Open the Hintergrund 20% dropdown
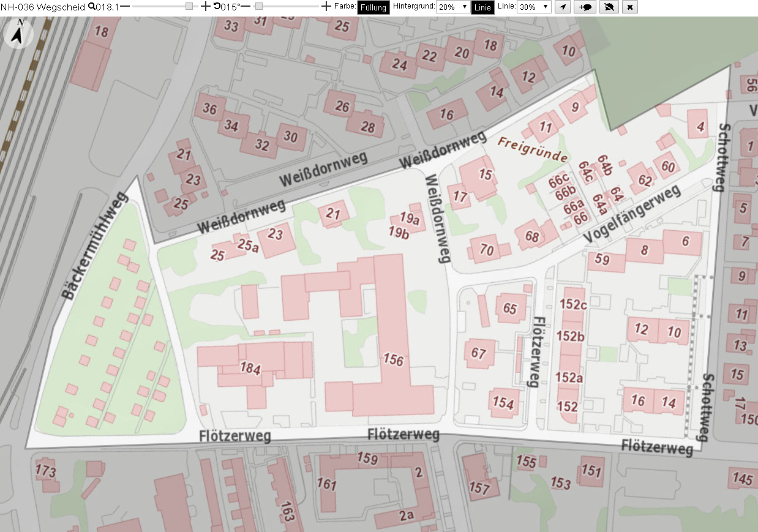Image resolution: width=758 pixels, height=532 pixels. click(454, 7)
